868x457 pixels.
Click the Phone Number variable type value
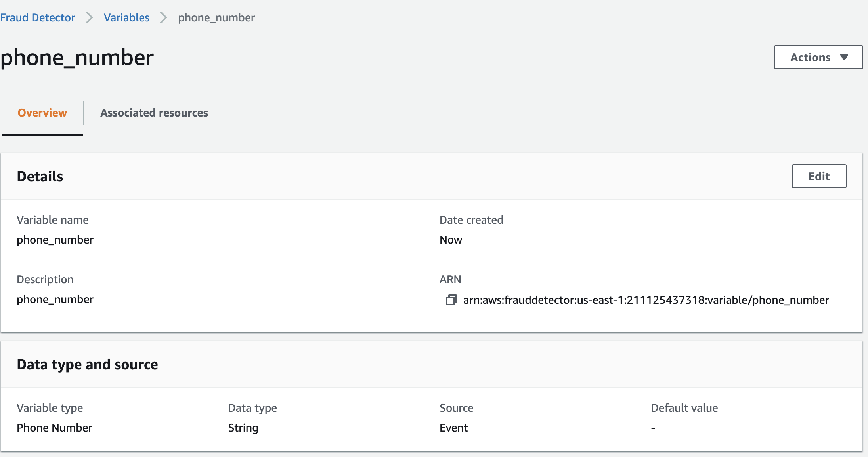54,428
